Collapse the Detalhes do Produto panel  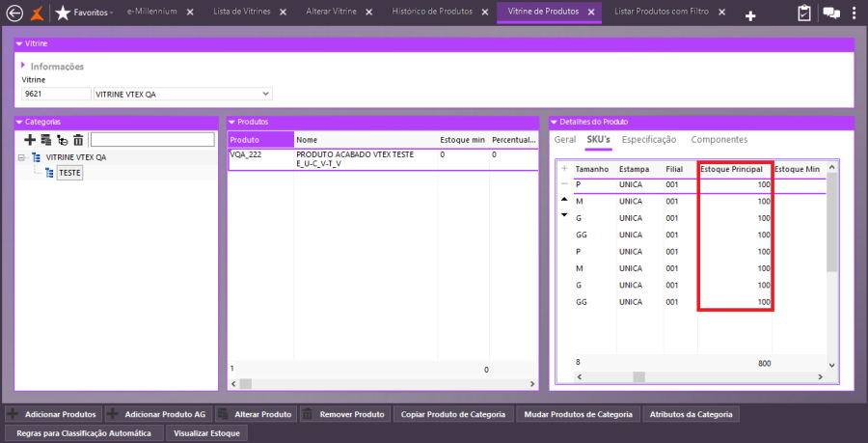(555, 122)
